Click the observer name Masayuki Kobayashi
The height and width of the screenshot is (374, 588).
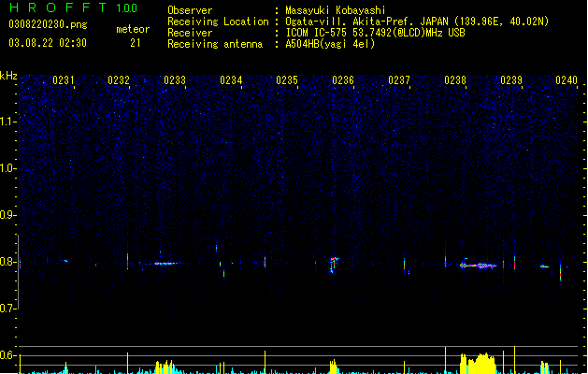pyautogui.click(x=336, y=10)
